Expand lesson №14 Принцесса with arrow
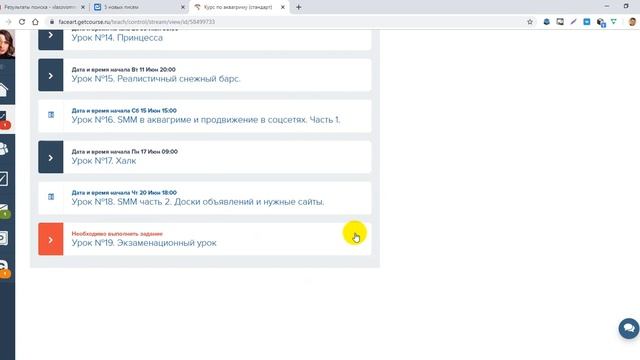 [x=51, y=40]
